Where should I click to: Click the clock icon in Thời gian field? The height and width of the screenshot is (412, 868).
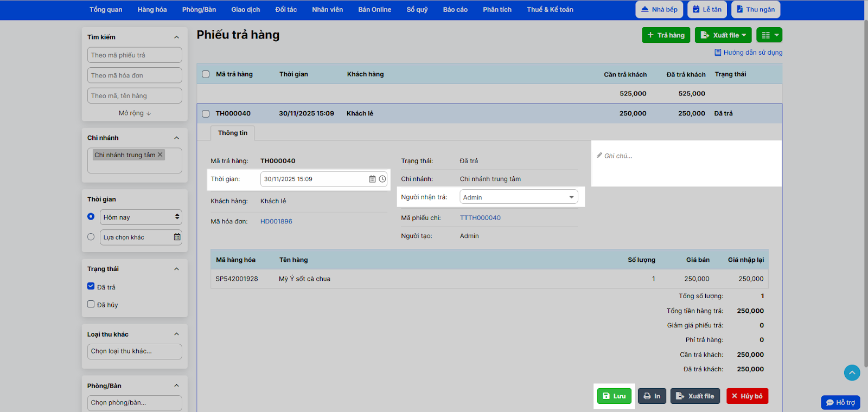coord(382,179)
